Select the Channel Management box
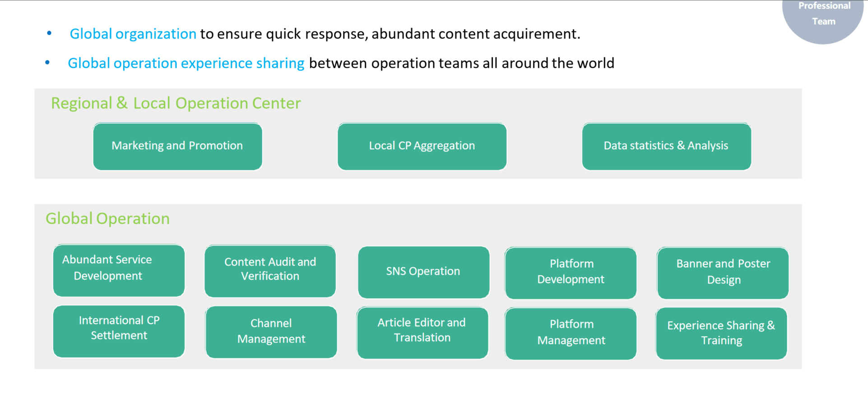The height and width of the screenshot is (399, 868). click(271, 332)
